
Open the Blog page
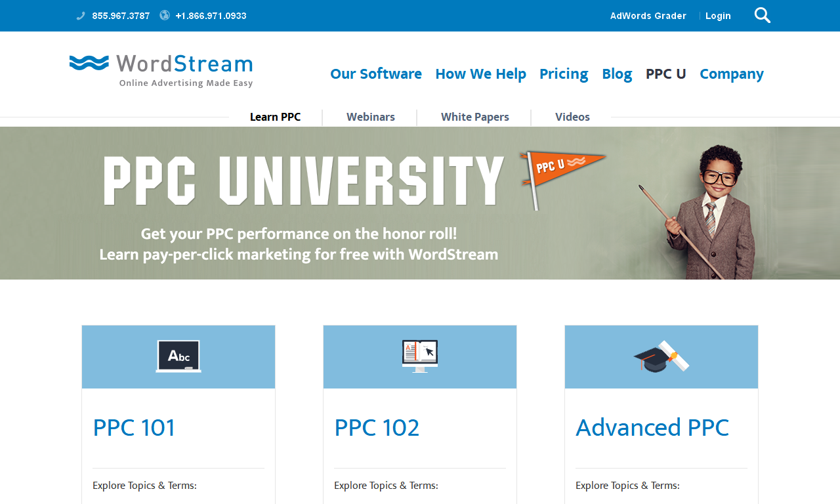pos(617,74)
